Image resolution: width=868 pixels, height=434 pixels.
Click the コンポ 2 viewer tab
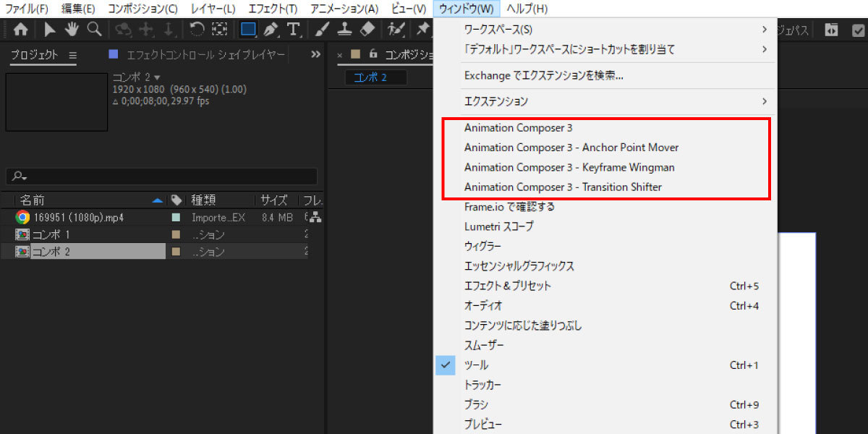(375, 77)
